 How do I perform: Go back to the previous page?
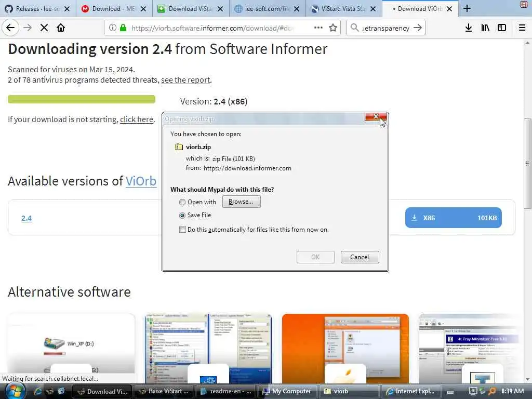point(10,28)
